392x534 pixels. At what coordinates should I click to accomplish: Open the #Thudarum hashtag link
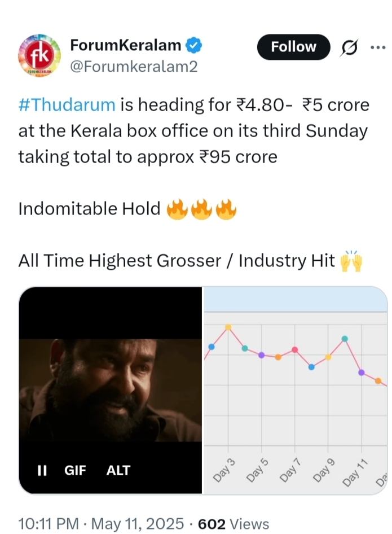pyautogui.click(x=67, y=104)
